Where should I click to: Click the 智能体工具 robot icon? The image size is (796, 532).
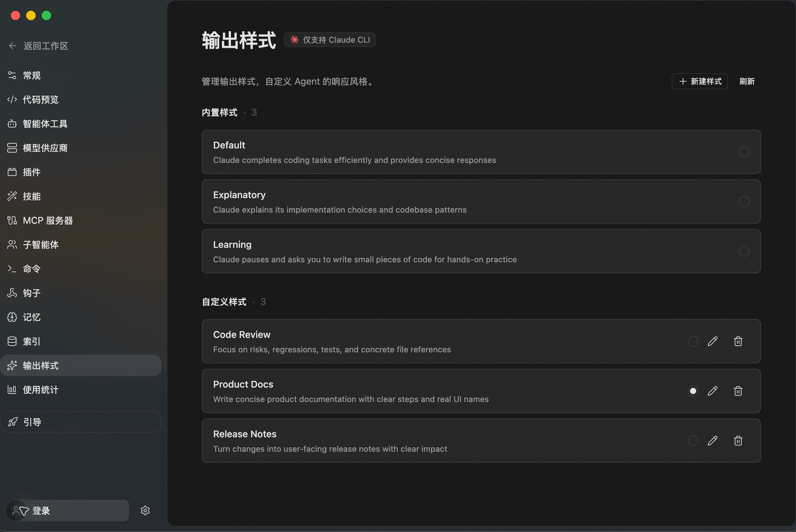click(x=12, y=124)
